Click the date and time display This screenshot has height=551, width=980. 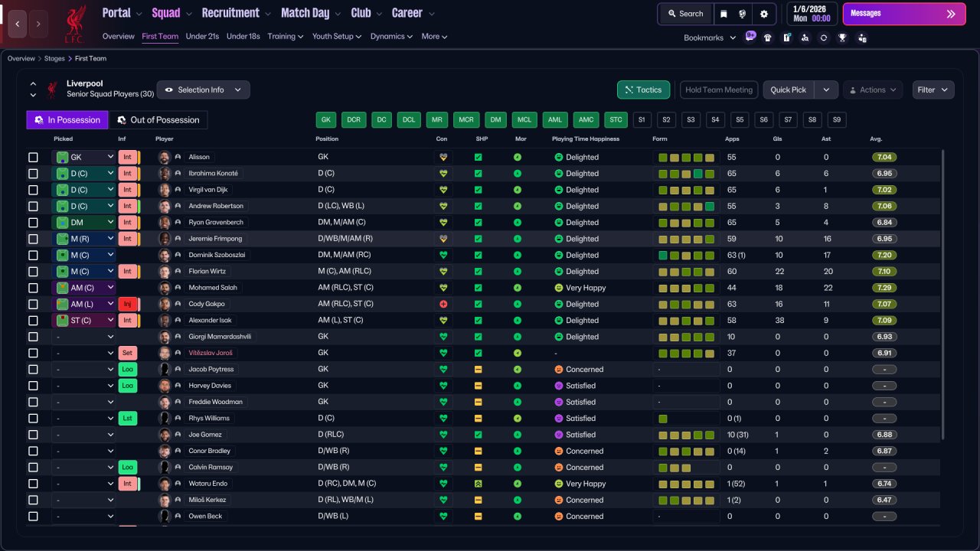[x=811, y=14]
